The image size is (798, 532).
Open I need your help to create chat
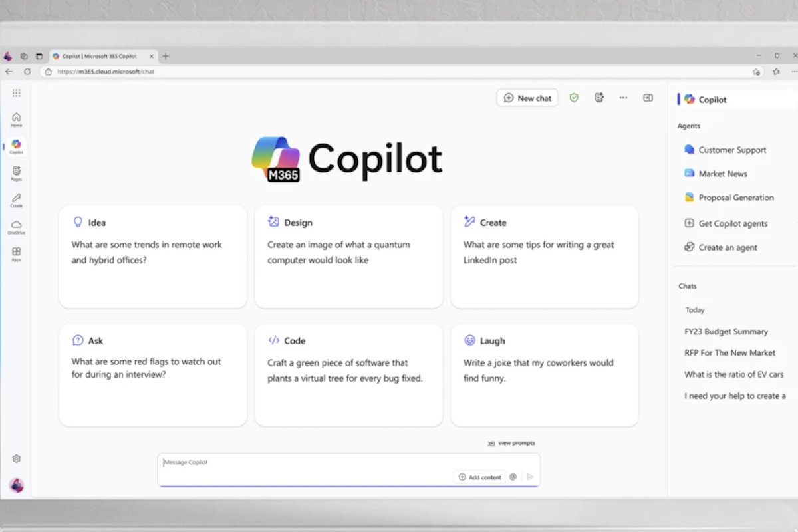tap(735, 396)
